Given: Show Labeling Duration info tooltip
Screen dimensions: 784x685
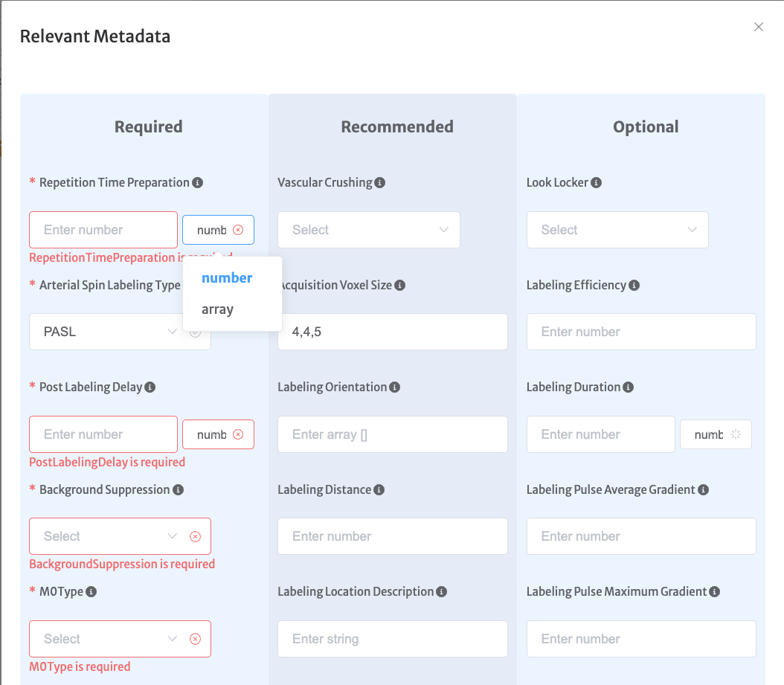Looking at the screenshot, I should point(628,387).
